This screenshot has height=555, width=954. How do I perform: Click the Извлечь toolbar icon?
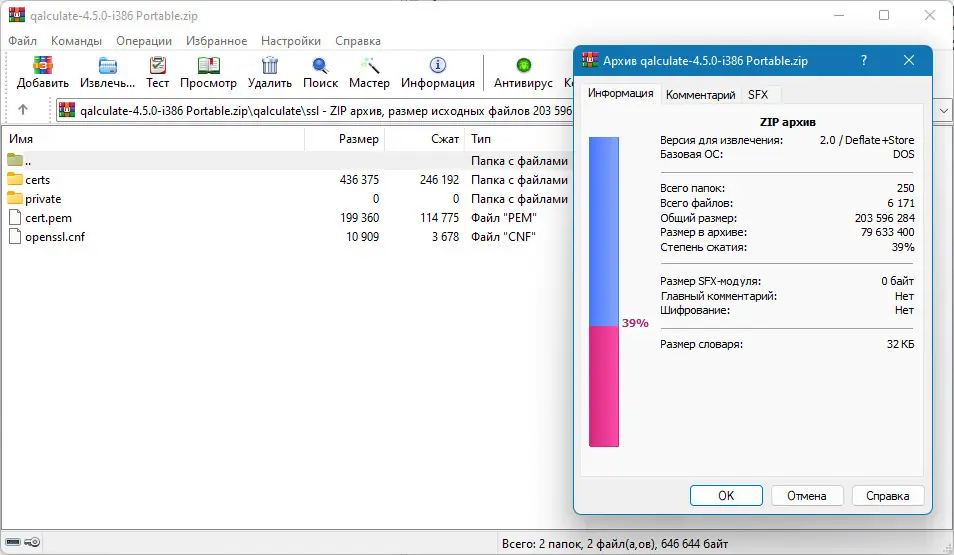(x=108, y=65)
